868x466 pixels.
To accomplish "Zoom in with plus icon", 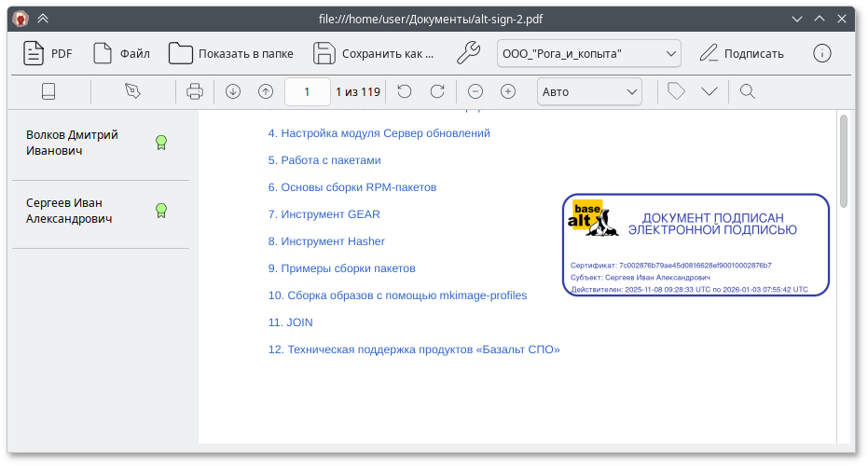I will (508, 91).
